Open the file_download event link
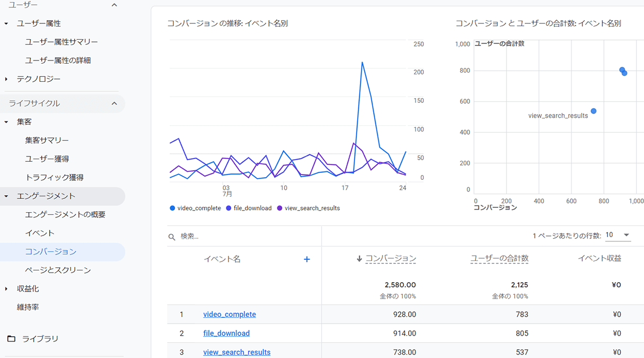 click(x=226, y=334)
